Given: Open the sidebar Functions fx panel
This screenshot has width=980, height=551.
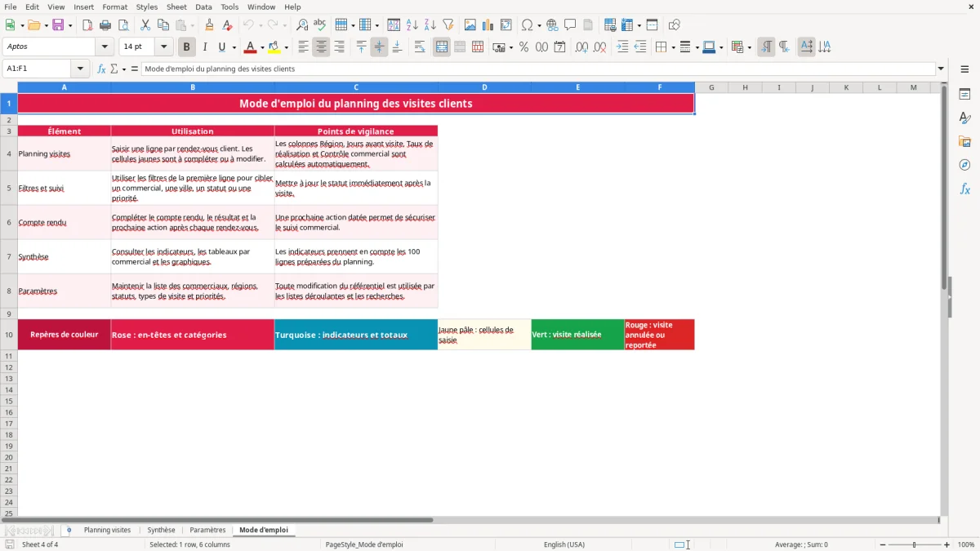Looking at the screenshot, I should pos(964,189).
